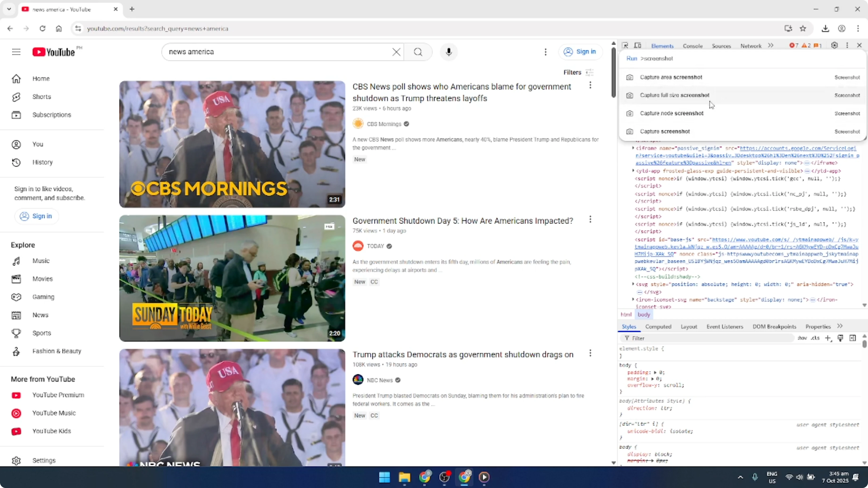Open the DOM Breakpoints tab
Screen dimensions: 868x488
[x=774, y=327]
